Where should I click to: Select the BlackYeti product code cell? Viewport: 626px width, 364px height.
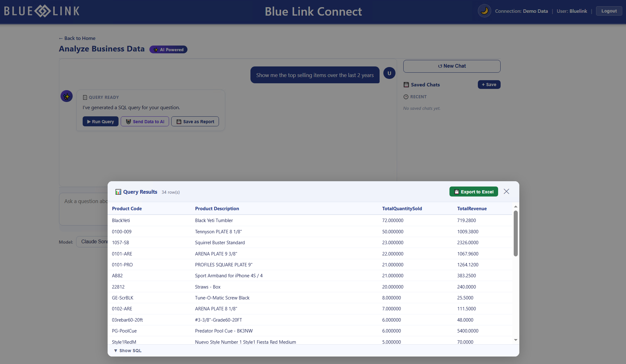(121, 221)
